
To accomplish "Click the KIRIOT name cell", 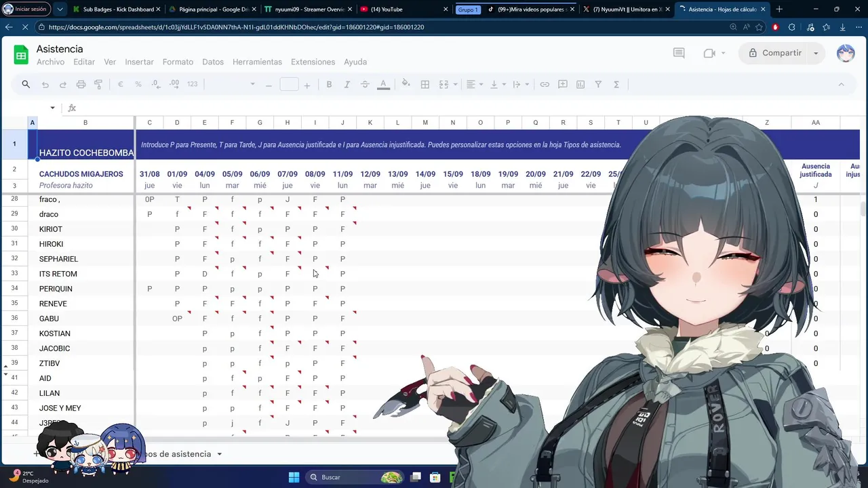I will (x=85, y=229).
